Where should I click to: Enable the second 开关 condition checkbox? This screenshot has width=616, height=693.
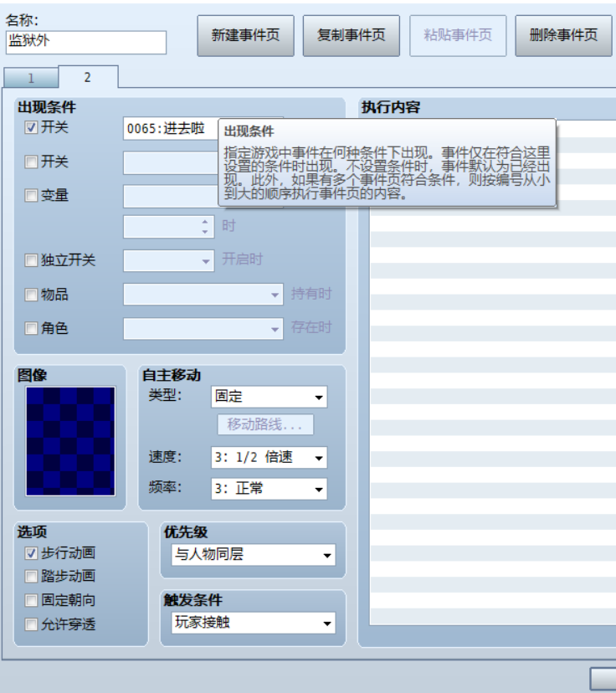[x=31, y=162]
